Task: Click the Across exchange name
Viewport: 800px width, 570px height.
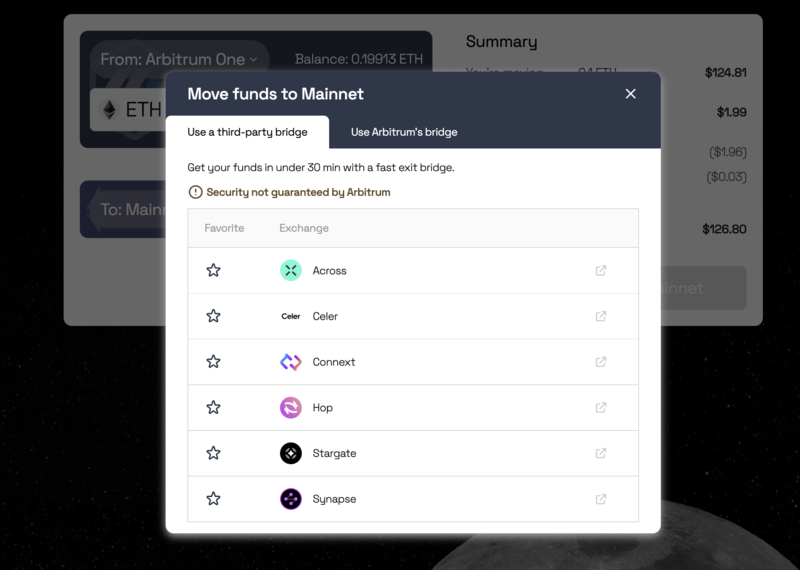Action: 330,270
